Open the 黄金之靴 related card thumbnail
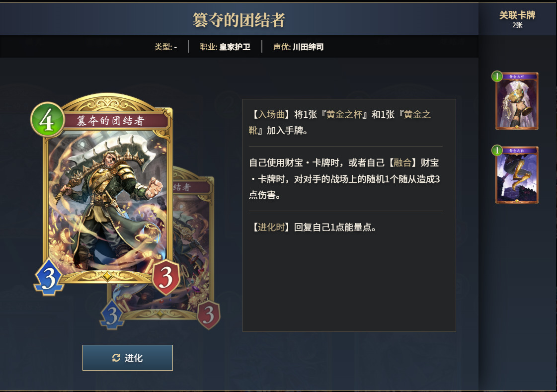557x392 pixels. coord(516,175)
